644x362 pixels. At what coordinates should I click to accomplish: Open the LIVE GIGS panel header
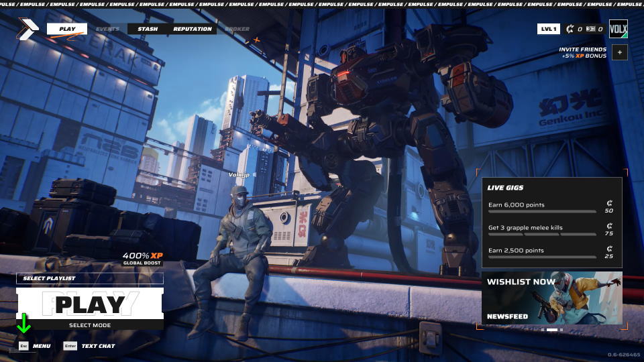pyautogui.click(x=505, y=188)
